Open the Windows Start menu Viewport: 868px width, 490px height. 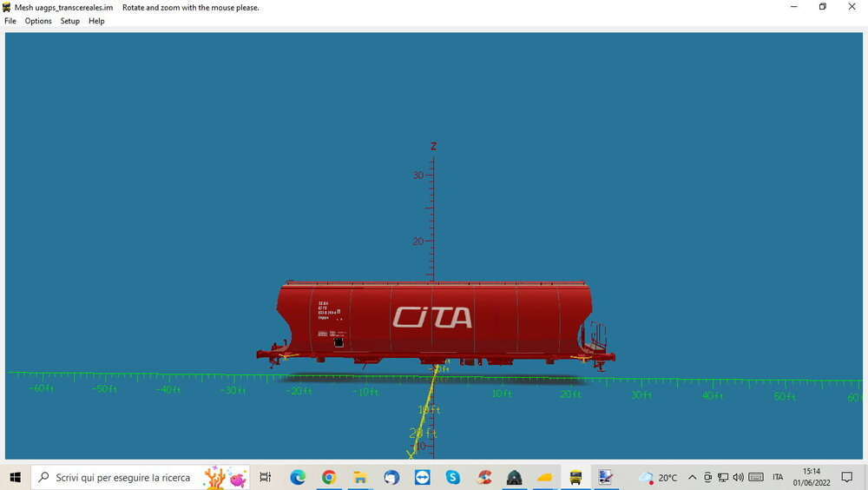pos(15,477)
